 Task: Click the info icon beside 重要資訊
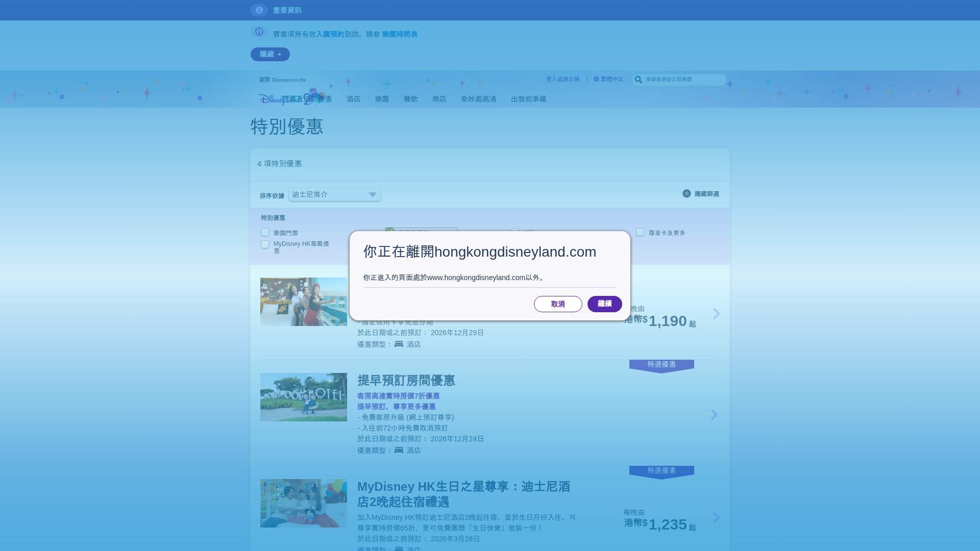(259, 10)
